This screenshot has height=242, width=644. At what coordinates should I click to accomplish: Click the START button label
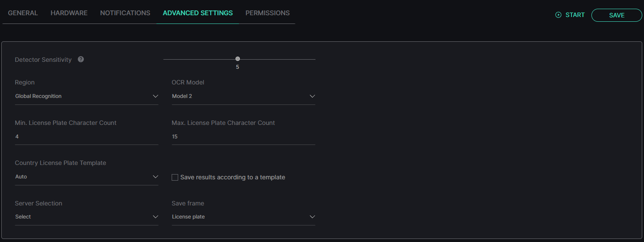tap(575, 15)
